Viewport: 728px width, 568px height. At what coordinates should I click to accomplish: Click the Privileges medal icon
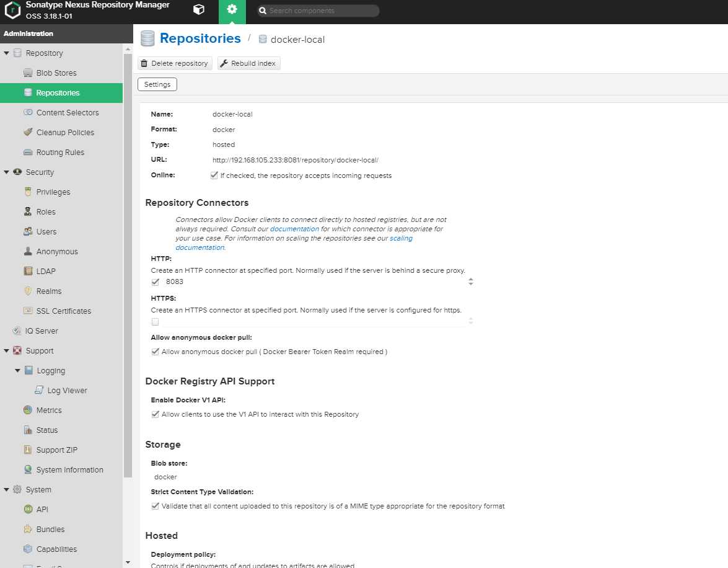click(x=28, y=192)
